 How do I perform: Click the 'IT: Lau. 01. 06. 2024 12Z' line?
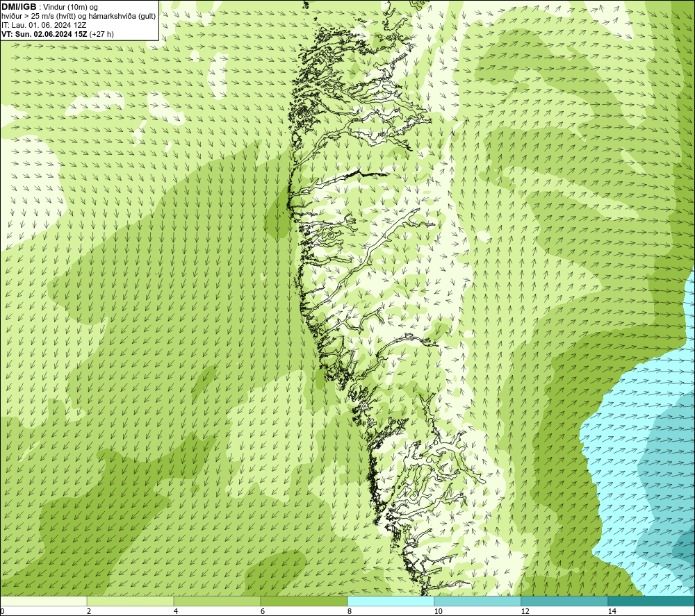(x=44, y=25)
